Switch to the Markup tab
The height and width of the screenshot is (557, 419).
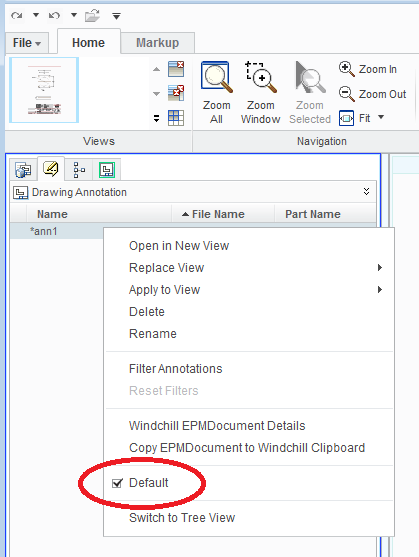(157, 43)
